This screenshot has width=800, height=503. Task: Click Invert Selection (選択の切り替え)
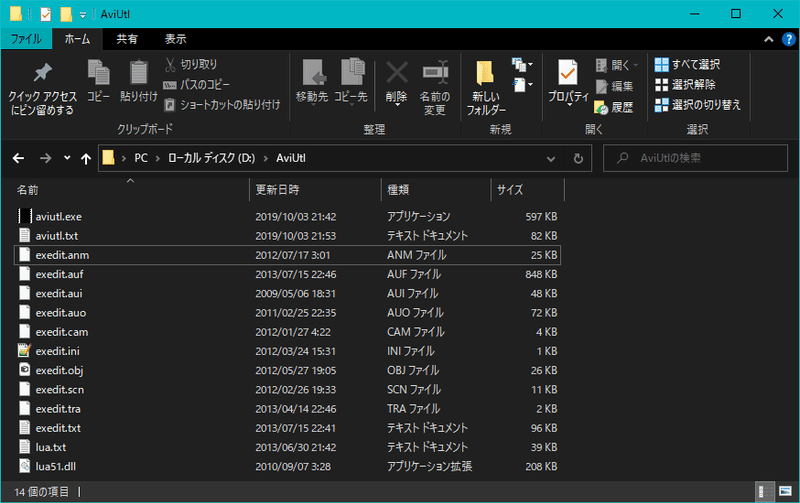(x=697, y=105)
